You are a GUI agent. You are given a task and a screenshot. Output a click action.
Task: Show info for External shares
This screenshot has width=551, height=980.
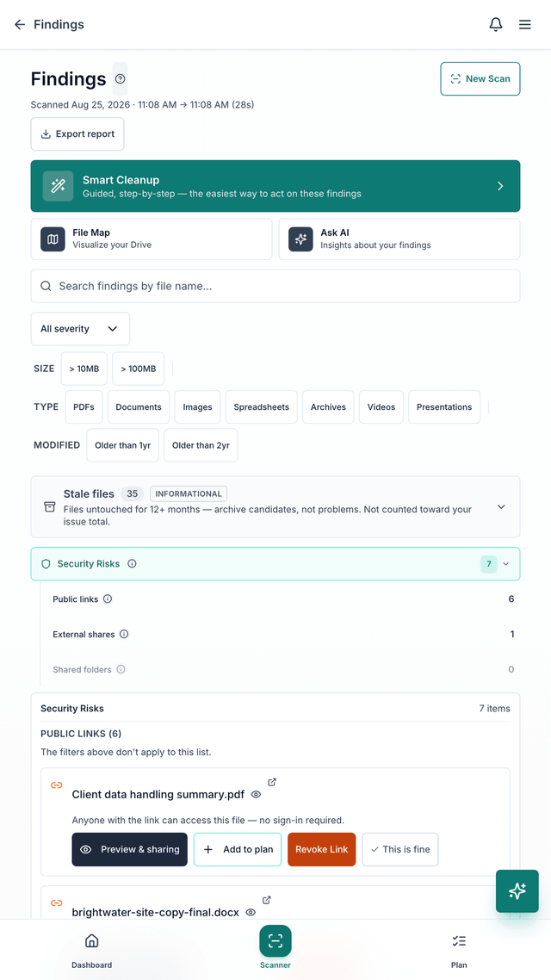[x=124, y=635]
